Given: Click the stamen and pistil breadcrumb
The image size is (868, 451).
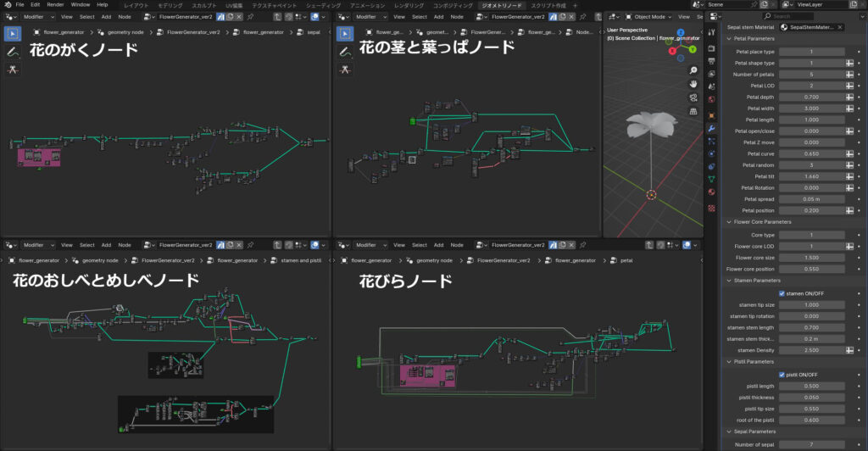Looking at the screenshot, I should [301, 260].
